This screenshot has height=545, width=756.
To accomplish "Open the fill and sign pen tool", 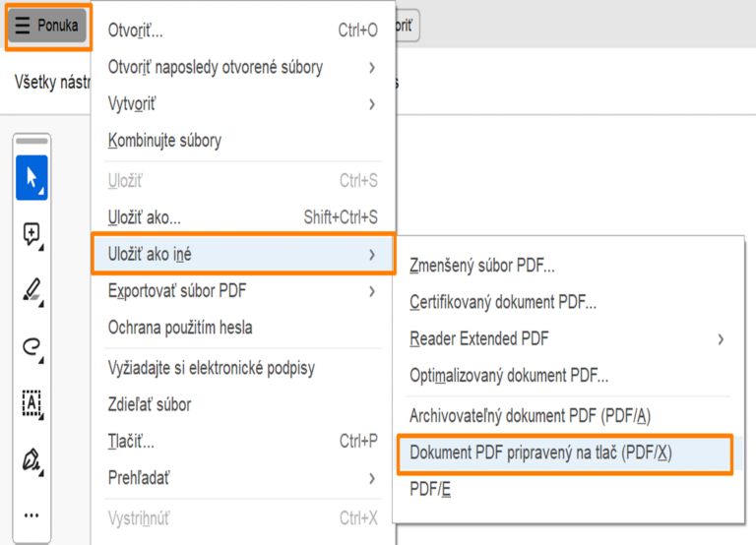I will click(31, 458).
